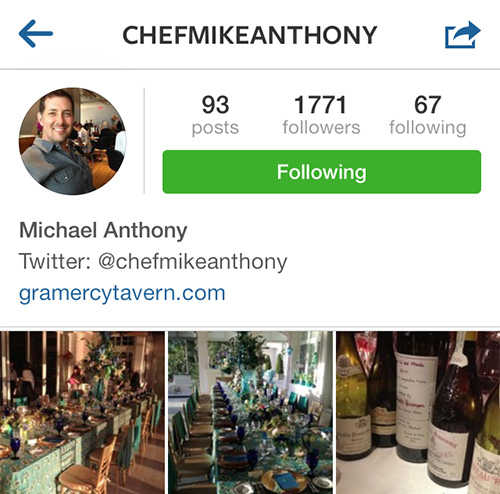The width and height of the screenshot is (500, 494).
Task: Open the wine bottles photo
Action: (418, 413)
